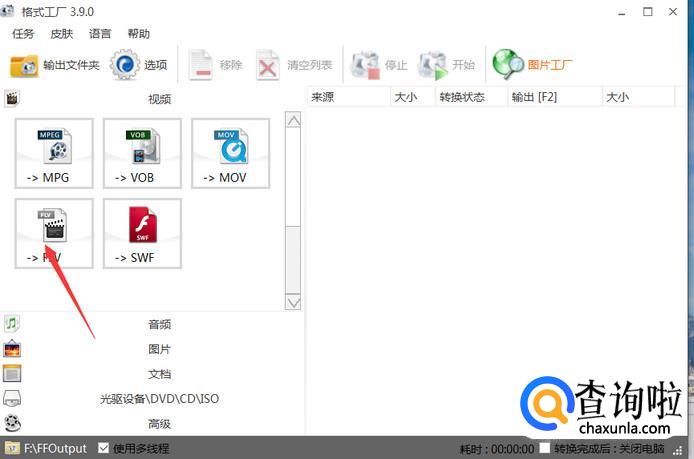This screenshot has width=694, height=459.
Task: Click the Format Factory title bar app icon
Action: pos(7,11)
